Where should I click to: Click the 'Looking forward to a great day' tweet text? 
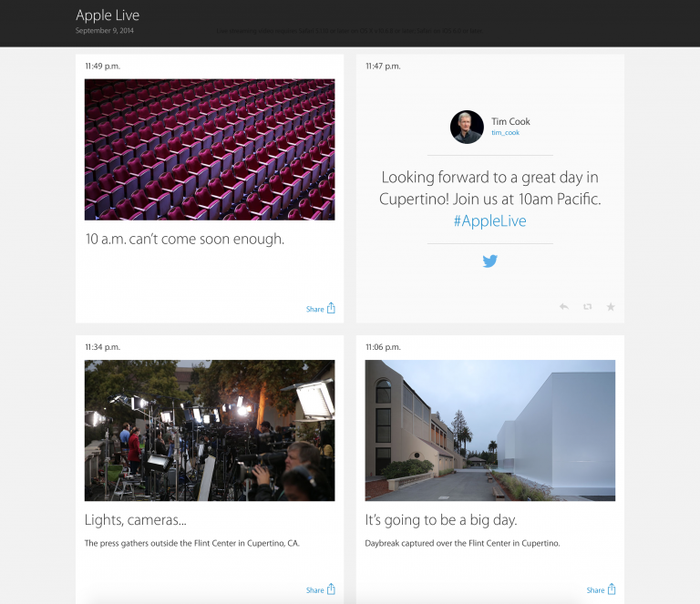click(x=489, y=188)
